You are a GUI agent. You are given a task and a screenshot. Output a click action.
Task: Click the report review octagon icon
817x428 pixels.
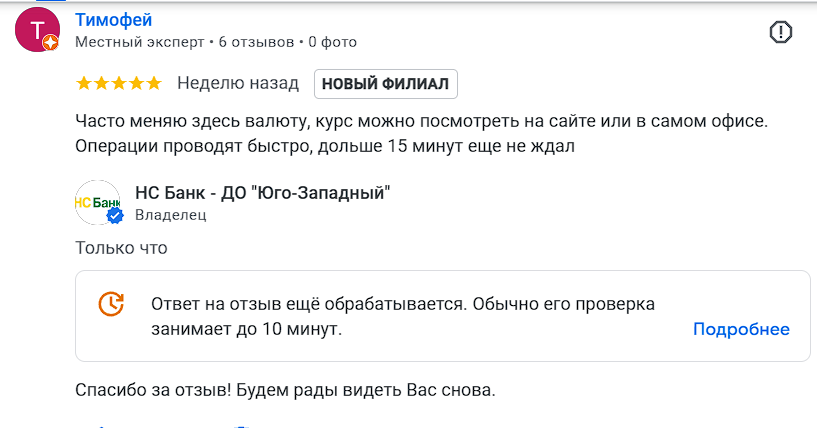(x=781, y=32)
